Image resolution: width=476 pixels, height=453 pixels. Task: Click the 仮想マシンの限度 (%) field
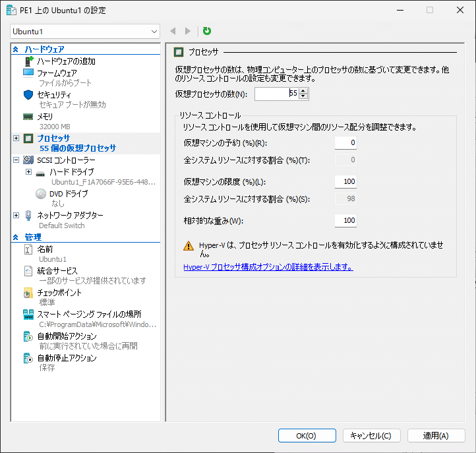pos(345,181)
